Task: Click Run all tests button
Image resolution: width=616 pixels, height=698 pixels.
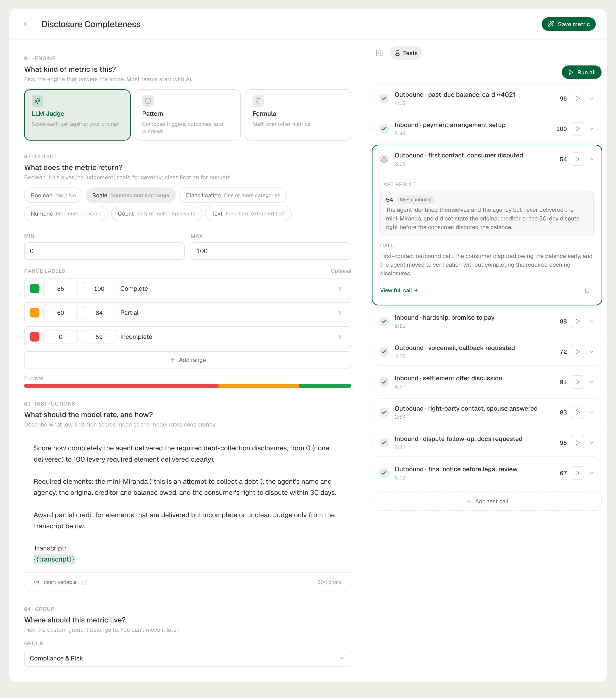Action: (x=582, y=72)
